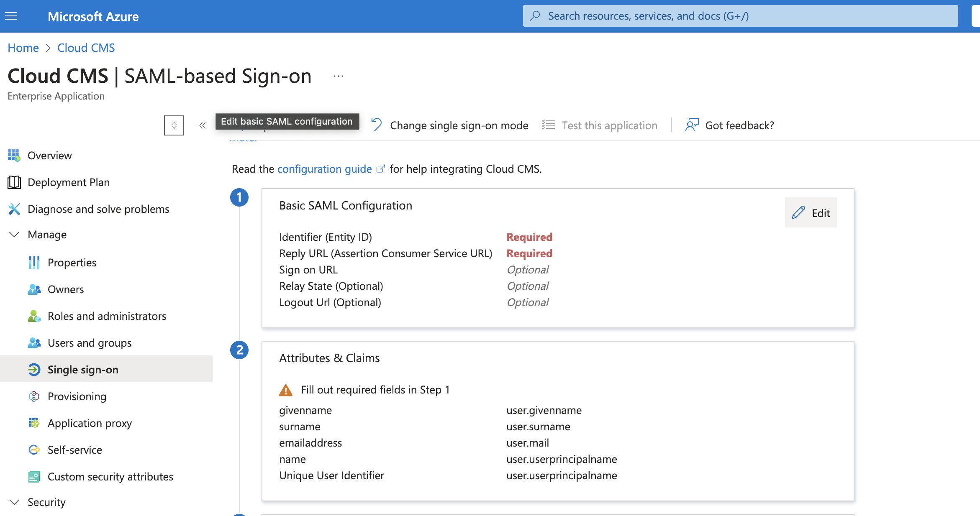Click the Users and groups icon
The height and width of the screenshot is (516, 980).
34,343
